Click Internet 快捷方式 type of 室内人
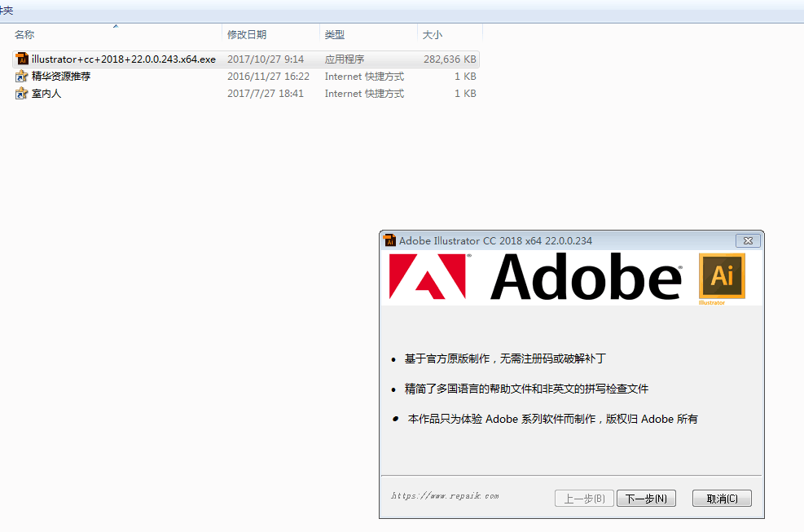Image resolution: width=804 pixels, height=532 pixels. pos(364,94)
